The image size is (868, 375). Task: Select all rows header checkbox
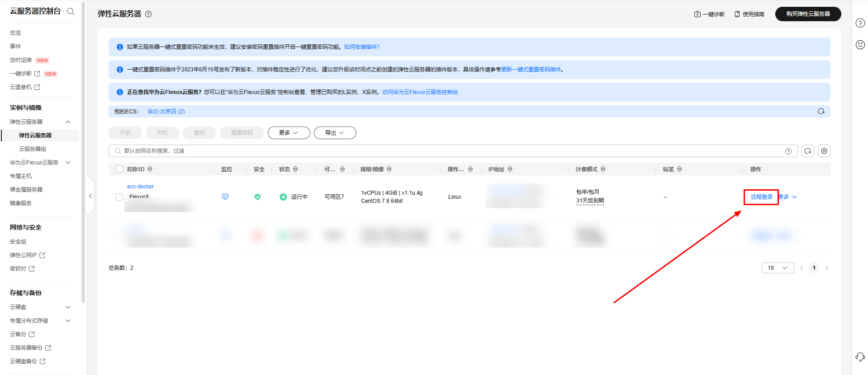tap(119, 169)
